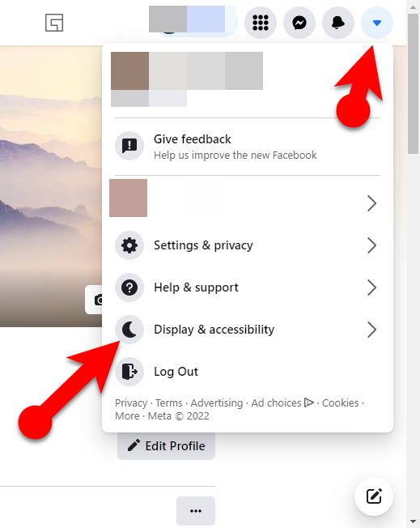The image size is (420, 528).
Task: Expand the Display & accessibility chevron
Action: 371,330
